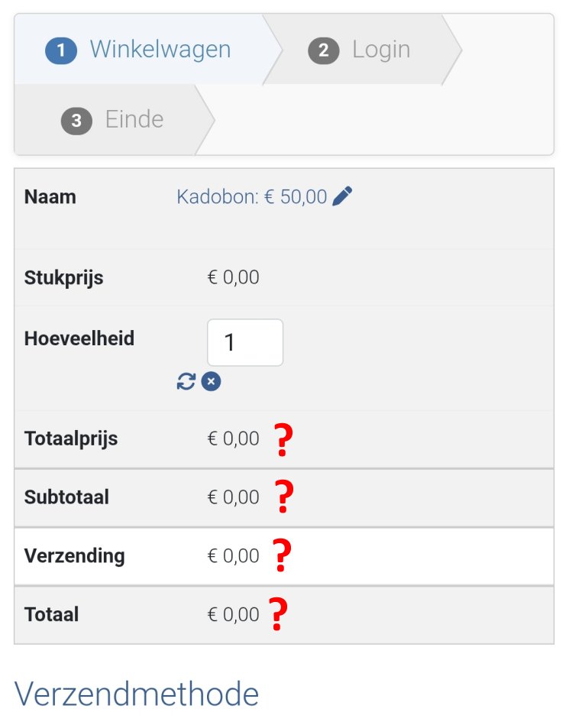569x728 pixels.
Task: Click the red question mark beside Verzending
Action: (283, 556)
